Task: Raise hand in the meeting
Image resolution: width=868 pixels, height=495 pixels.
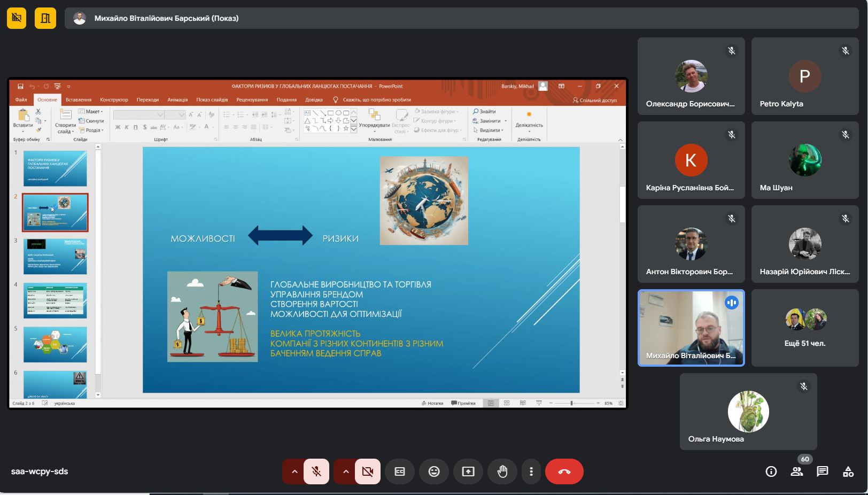Action: 502,471
